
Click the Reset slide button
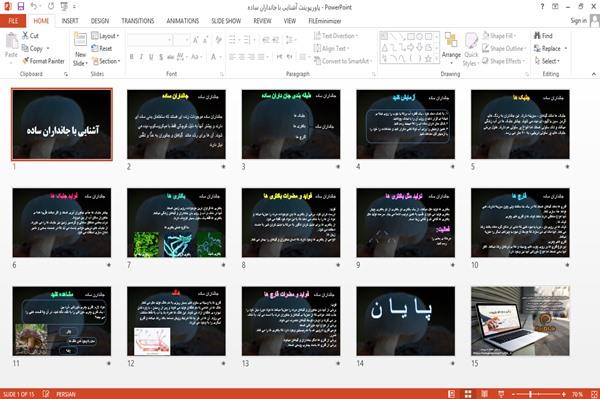coord(102,48)
